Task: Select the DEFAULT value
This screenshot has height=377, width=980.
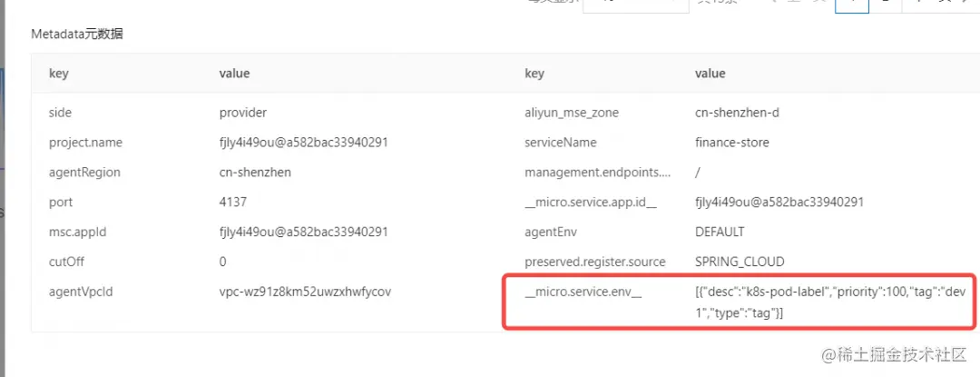Action: 720,232
